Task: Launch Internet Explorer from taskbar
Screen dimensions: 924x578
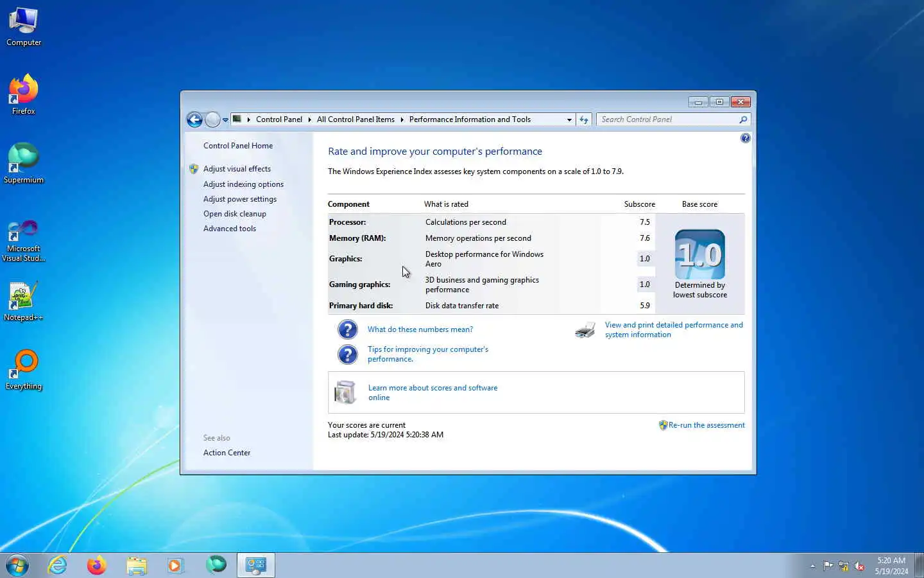Action: click(x=58, y=565)
